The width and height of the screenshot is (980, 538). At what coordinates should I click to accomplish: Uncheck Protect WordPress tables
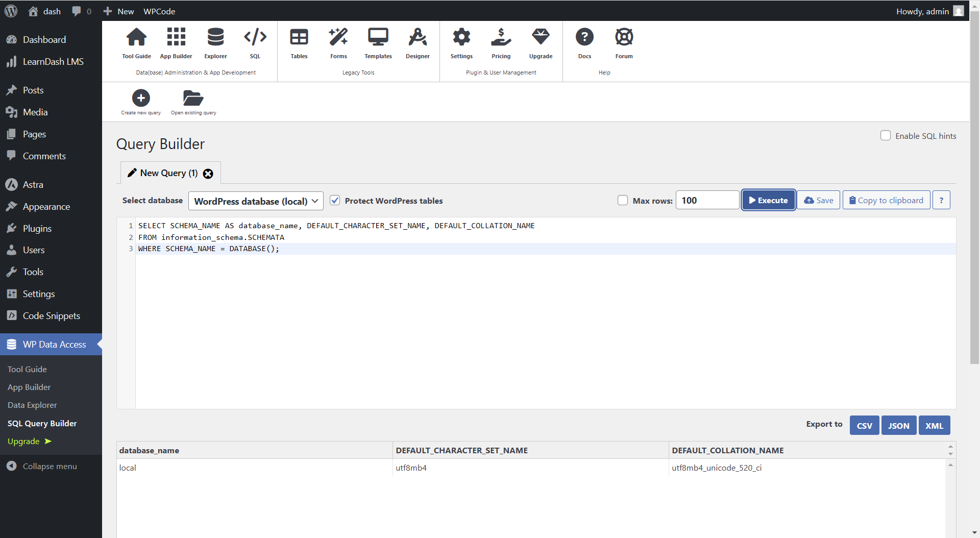(335, 201)
